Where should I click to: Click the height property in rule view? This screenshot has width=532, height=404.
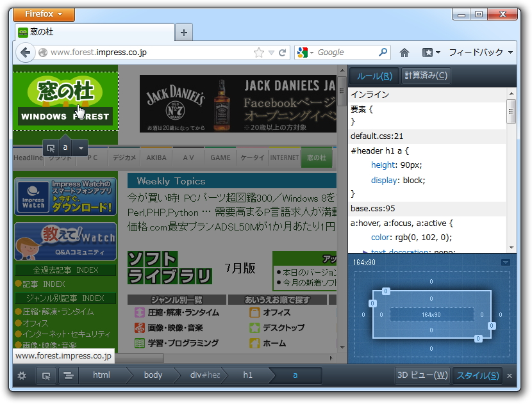coord(383,165)
